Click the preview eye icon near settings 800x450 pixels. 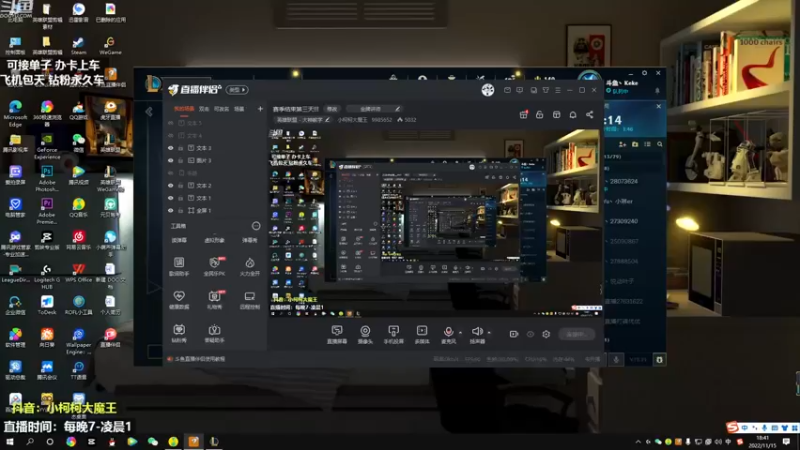pyautogui.click(x=530, y=334)
